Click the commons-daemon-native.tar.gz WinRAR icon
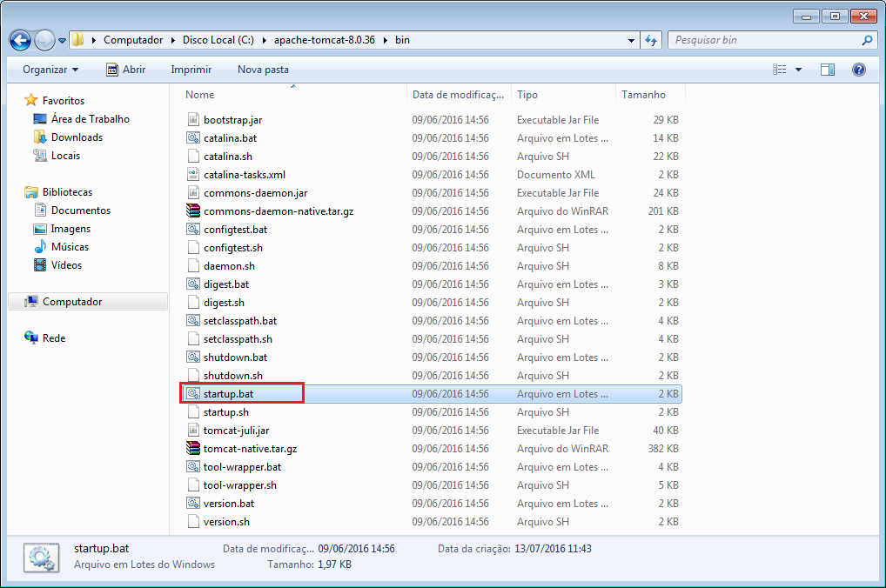 pos(193,210)
